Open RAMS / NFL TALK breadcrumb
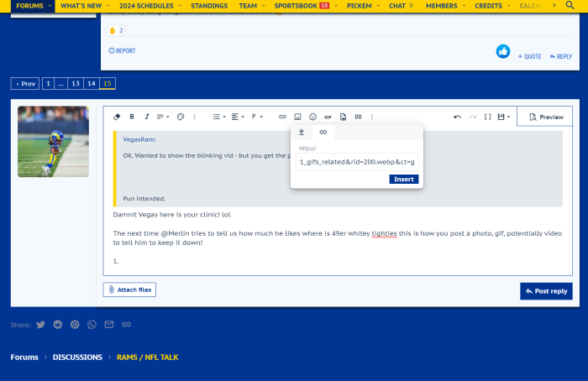The image size is (588, 381). [x=147, y=357]
